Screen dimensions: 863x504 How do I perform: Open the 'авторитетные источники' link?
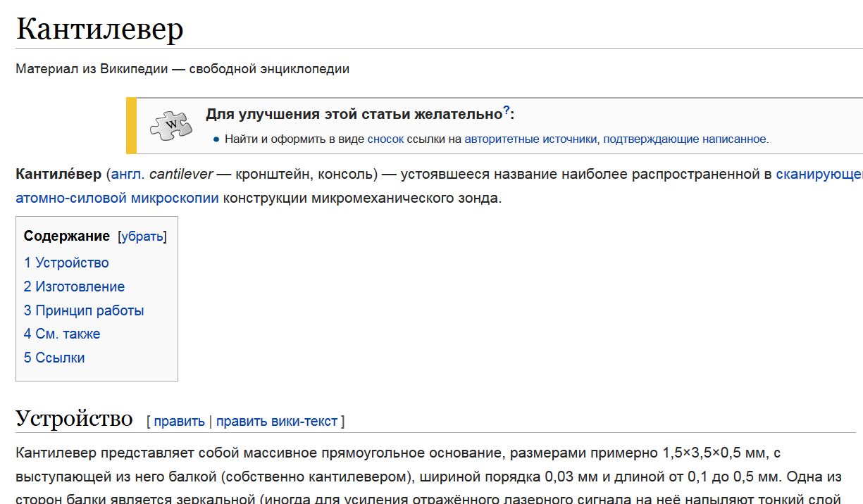tap(530, 139)
